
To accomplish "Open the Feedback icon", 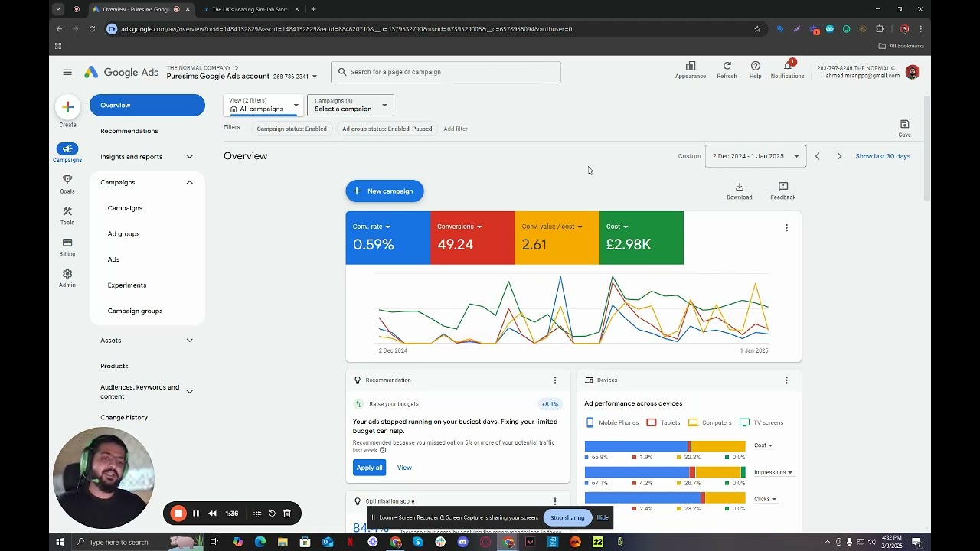I will [783, 191].
